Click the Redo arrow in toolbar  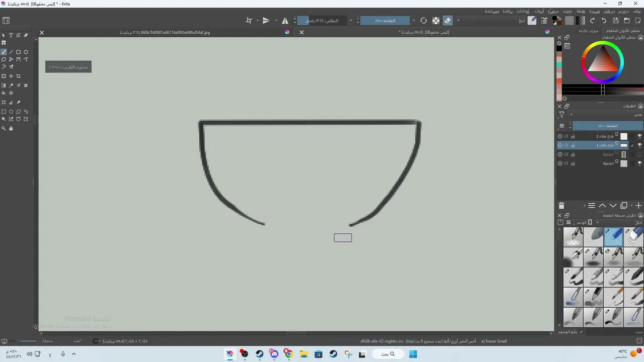[x=593, y=21]
